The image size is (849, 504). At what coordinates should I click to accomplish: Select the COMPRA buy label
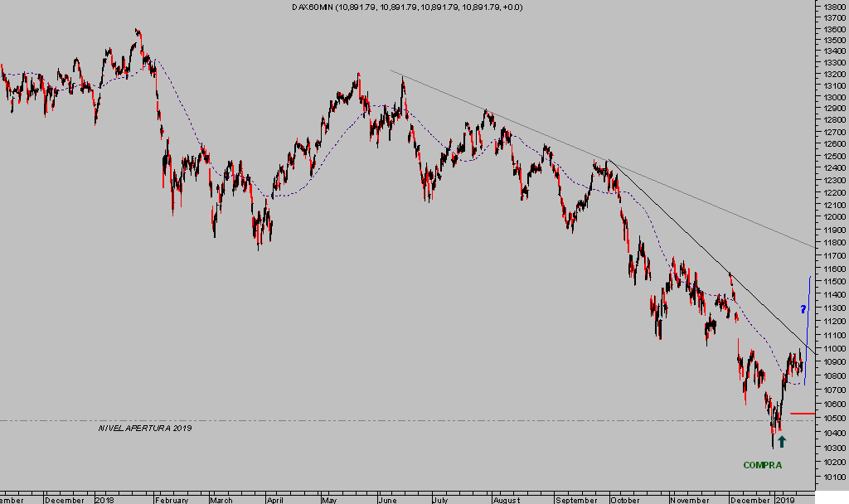762,465
